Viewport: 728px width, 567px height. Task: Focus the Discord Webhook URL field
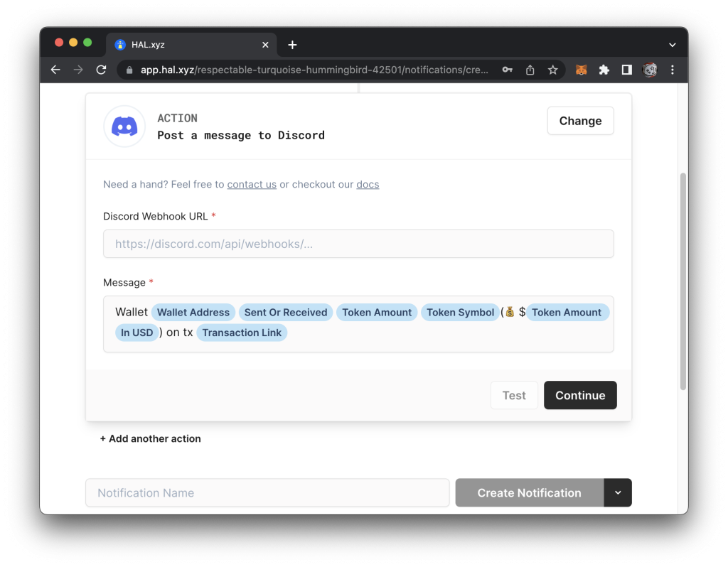tap(358, 244)
